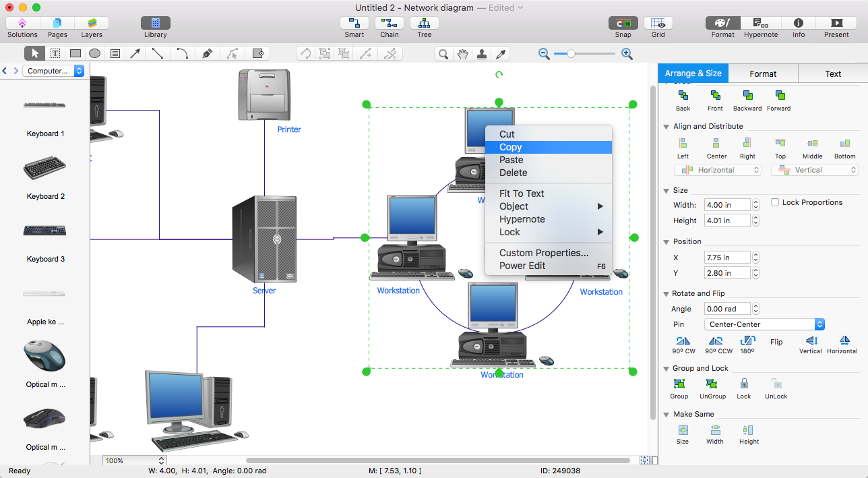Select the Tree connector tool
This screenshot has height=478, width=868.
click(x=424, y=26)
